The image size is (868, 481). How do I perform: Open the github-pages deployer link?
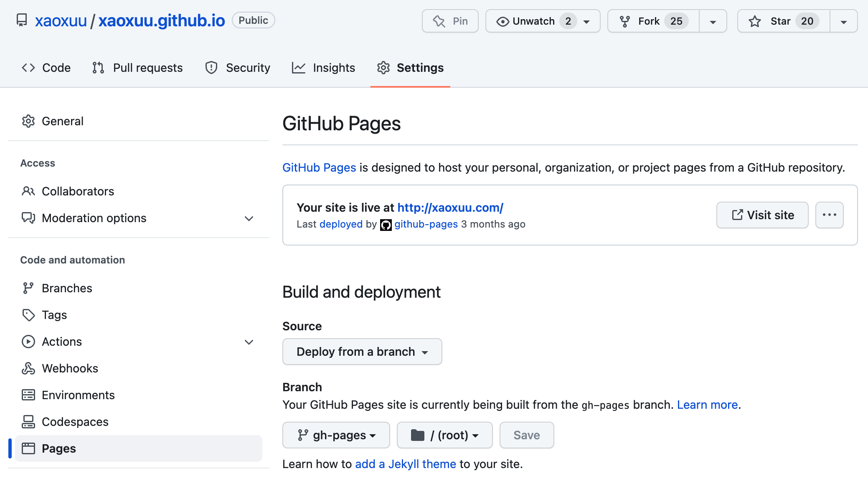click(x=426, y=224)
